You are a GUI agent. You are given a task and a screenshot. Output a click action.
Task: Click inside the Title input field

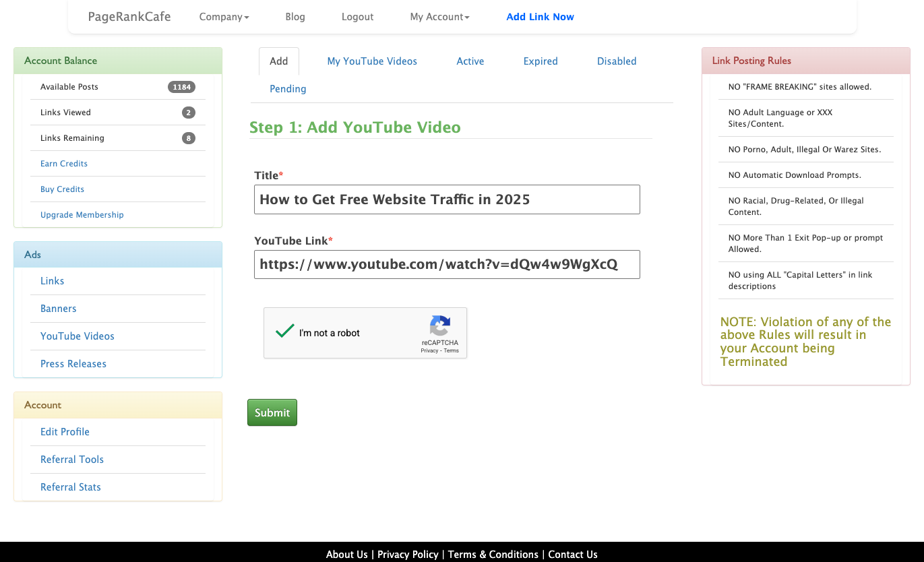pos(446,199)
